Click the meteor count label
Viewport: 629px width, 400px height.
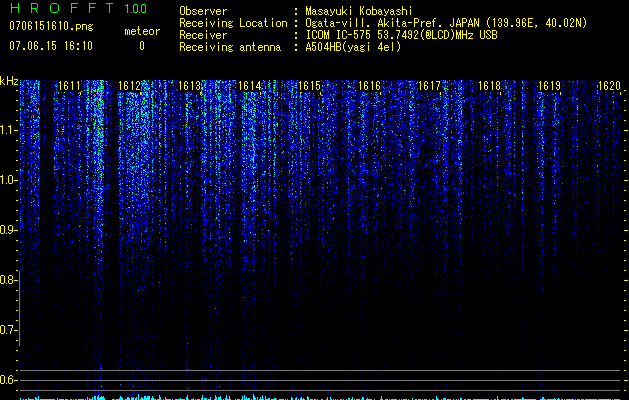tap(142, 31)
